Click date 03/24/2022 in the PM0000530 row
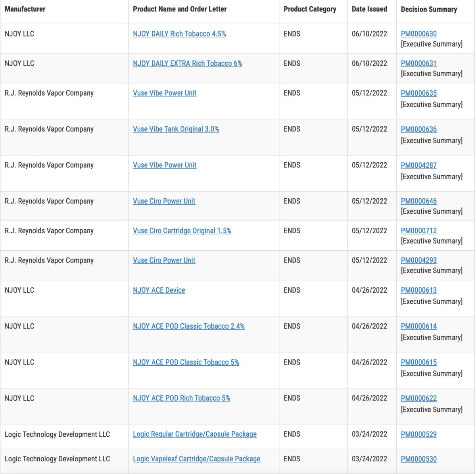 pos(369,459)
